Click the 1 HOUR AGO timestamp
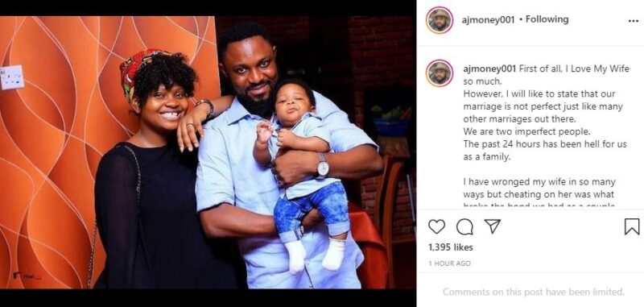Screen dimensions: 644x307 click(x=450, y=263)
